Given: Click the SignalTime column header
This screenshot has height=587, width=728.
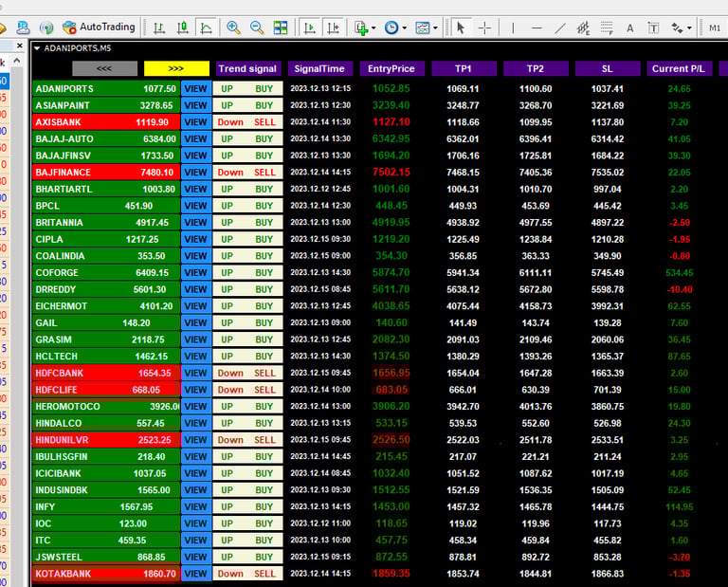Looking at the screenshot, I should 319,68.
